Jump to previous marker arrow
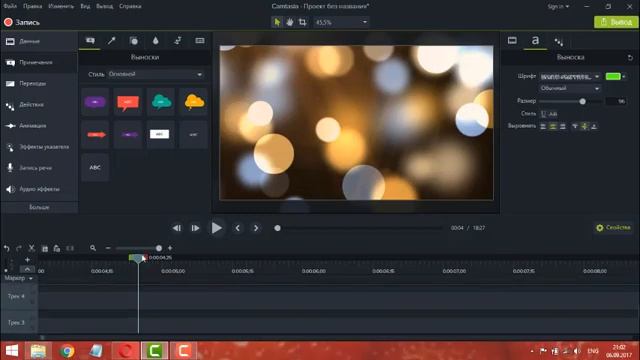Viewport: 640px width, 360px height. click(x=238, y=228)
